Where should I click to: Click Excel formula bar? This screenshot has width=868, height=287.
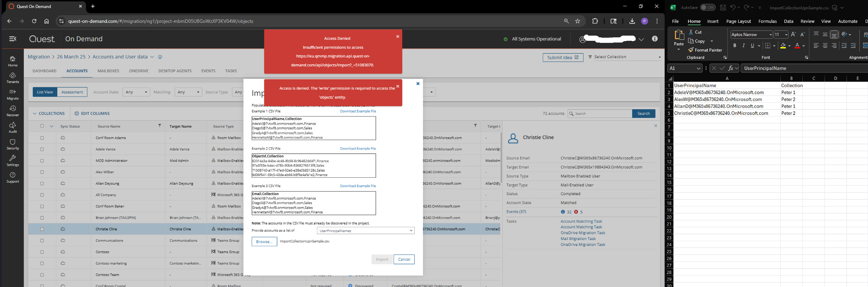coord(804,68)
